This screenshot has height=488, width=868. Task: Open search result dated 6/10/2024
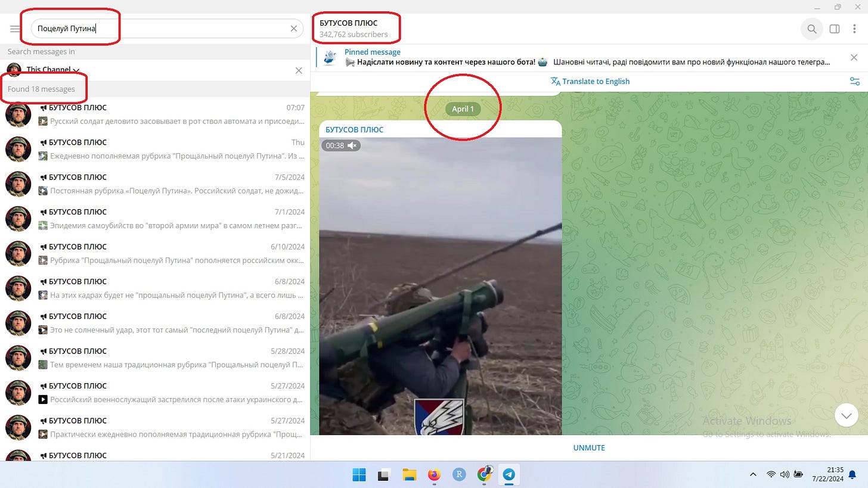coord(155,253)
